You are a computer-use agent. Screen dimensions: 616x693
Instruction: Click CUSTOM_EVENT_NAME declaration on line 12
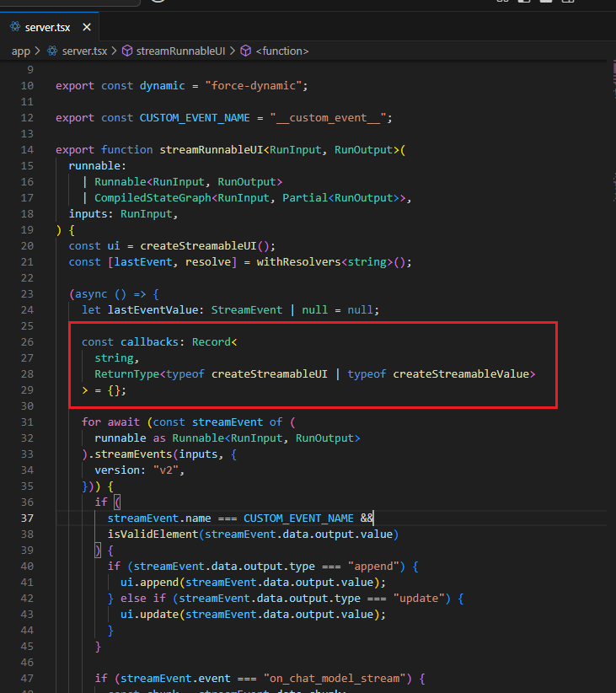195,118
